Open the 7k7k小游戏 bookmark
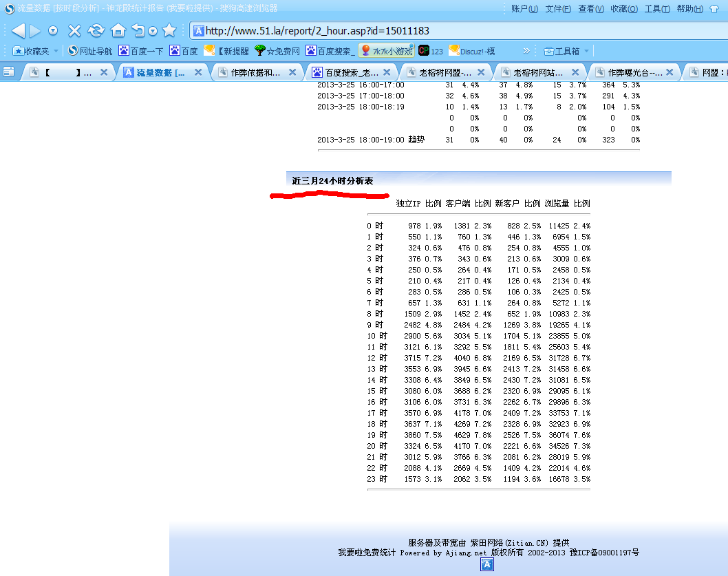The height and width of the screenshot is (576, 728). coord(386,51)
